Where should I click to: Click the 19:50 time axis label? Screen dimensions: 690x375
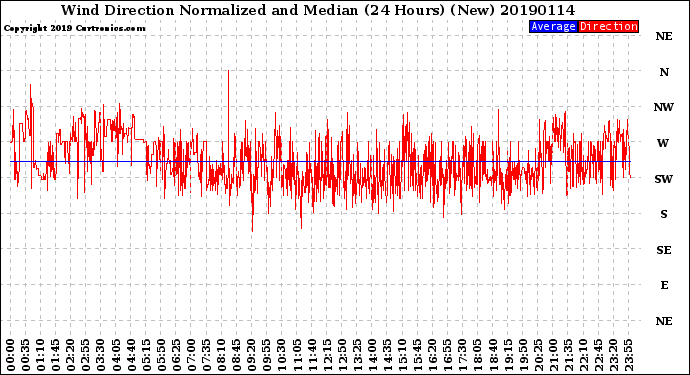pos(523,355)
